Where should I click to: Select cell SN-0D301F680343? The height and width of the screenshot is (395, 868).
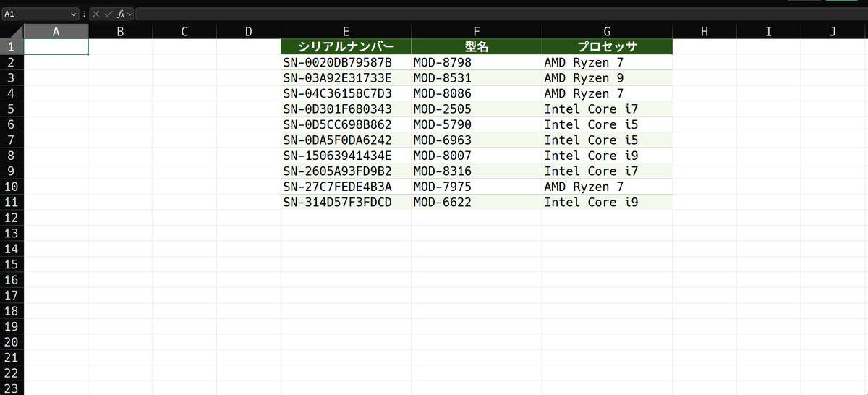tap(346, 109)
